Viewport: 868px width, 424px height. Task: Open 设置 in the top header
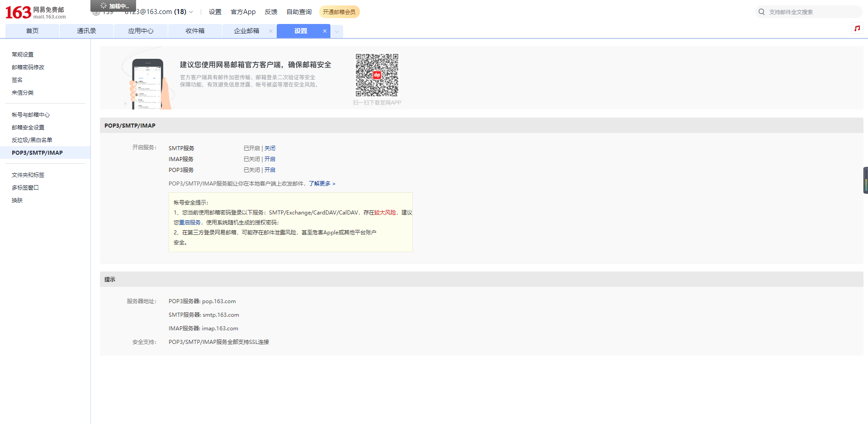(215, 12)
